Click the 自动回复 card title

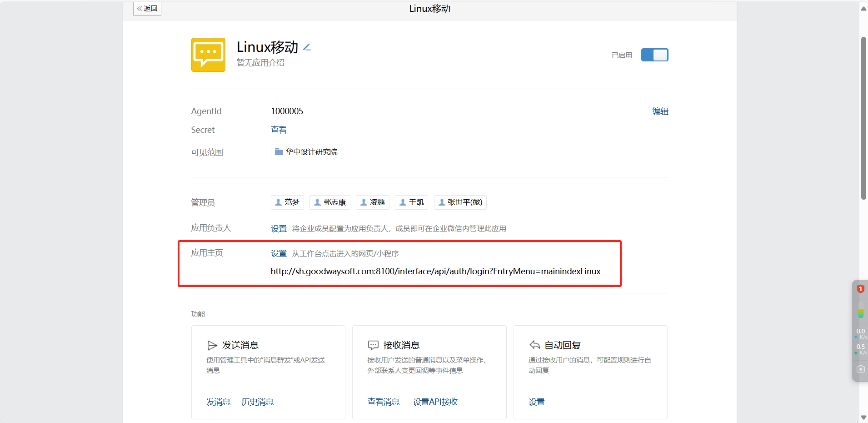click(x=563, y=346)
